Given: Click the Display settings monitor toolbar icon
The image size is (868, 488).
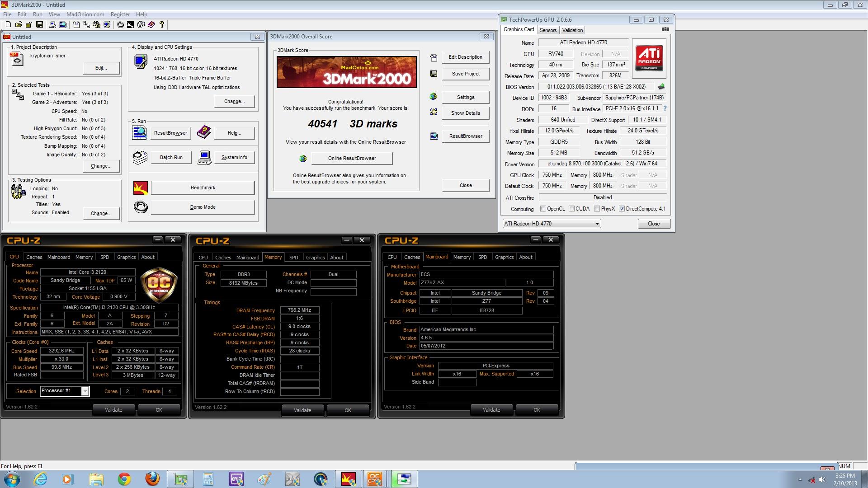Looking at the screenshot, I should (x=107, y=24).
